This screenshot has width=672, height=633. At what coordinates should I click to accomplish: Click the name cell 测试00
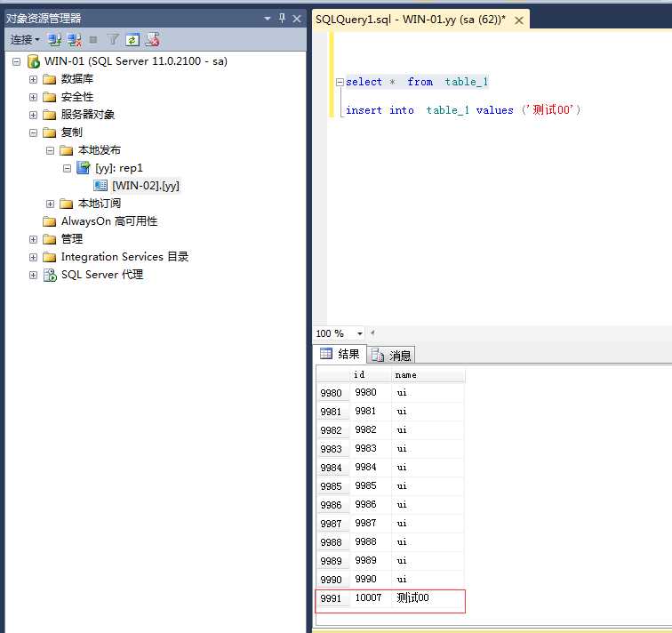pyautogui.click(x=428, y=597)
